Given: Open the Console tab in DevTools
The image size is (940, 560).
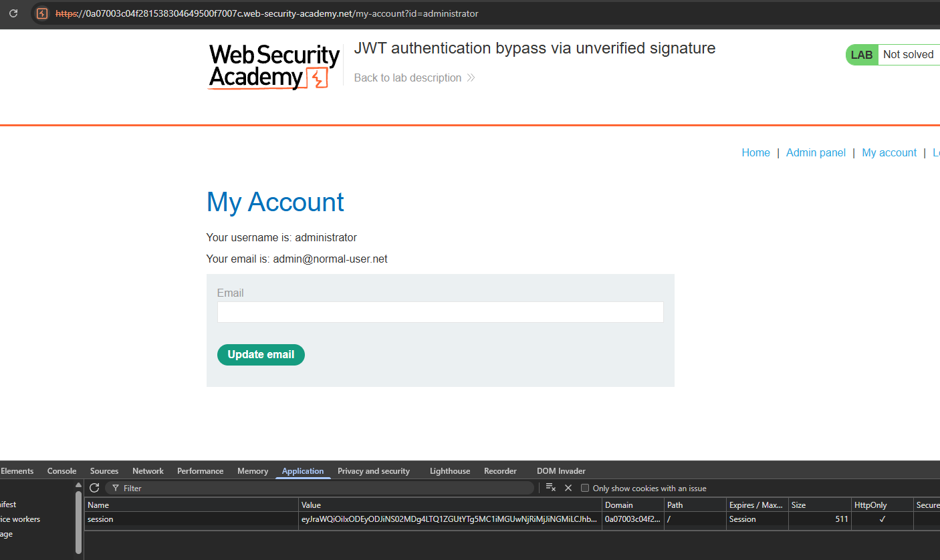Looking at the screenshot, I should click(x=62, y=471).
